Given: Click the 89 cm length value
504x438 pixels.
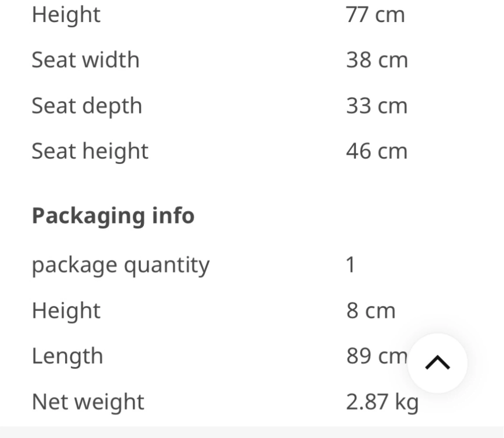Looking at the screenshot, I should click(377, 356).
